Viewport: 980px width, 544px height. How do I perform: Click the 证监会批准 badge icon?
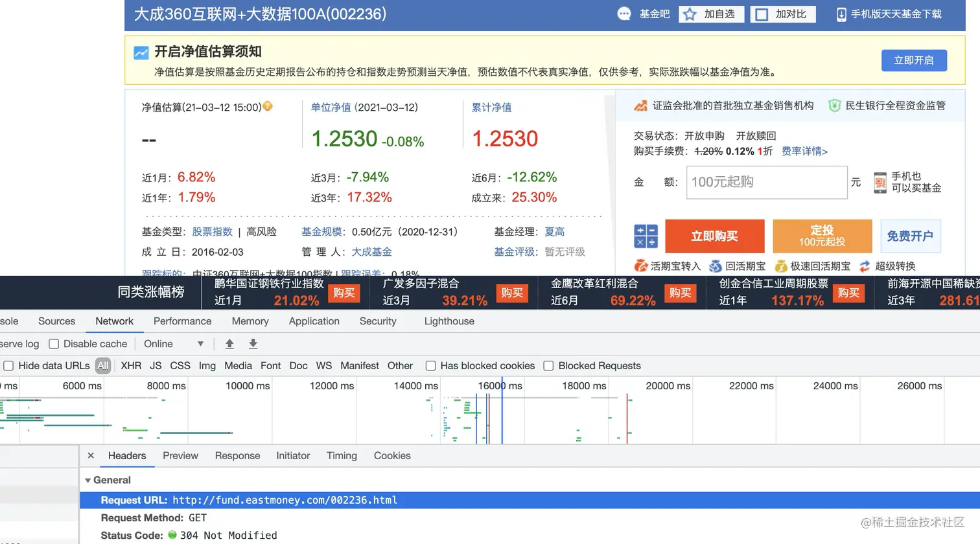click(640, 106)
